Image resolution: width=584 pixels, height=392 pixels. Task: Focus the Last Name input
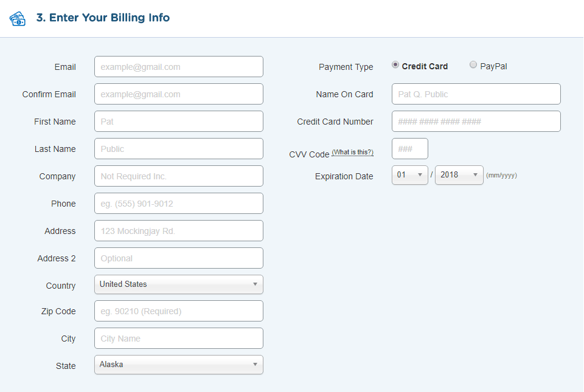(x=178, y=148)
